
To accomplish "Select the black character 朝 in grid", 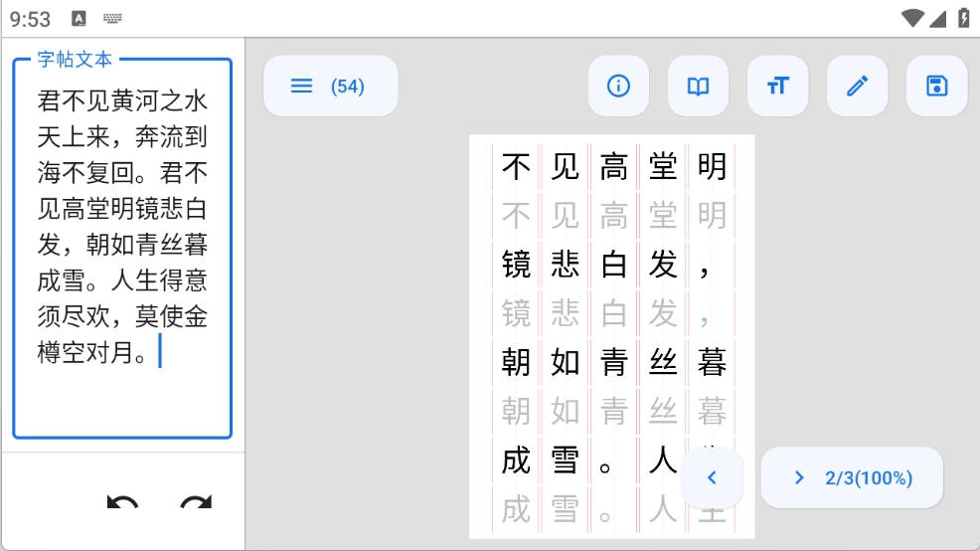I will coord(516,362).
